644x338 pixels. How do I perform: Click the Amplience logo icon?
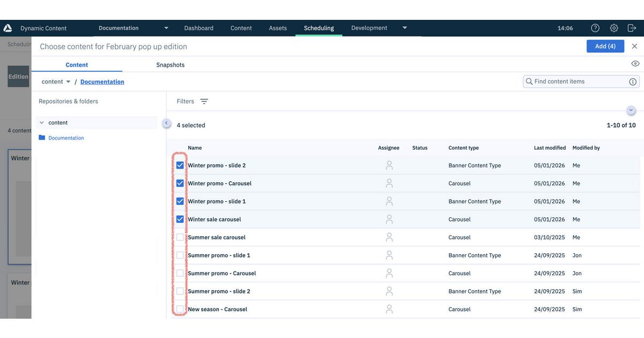point(8,28)
